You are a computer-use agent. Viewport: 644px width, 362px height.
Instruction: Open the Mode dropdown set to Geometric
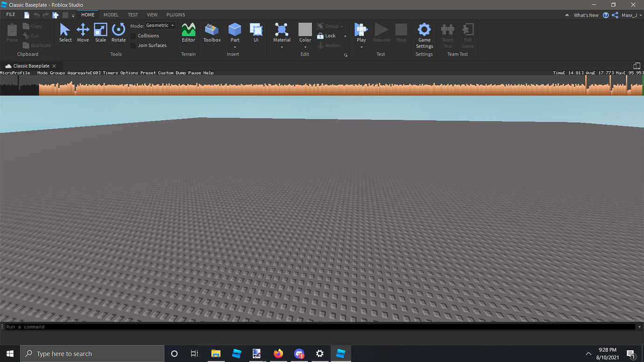tap(160, 25)
